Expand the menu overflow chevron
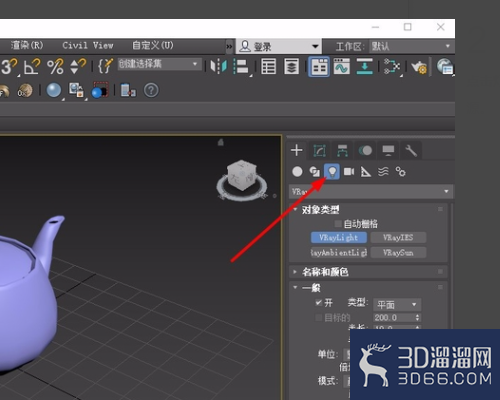Screen dimensions: 500x400 (229, 46)
